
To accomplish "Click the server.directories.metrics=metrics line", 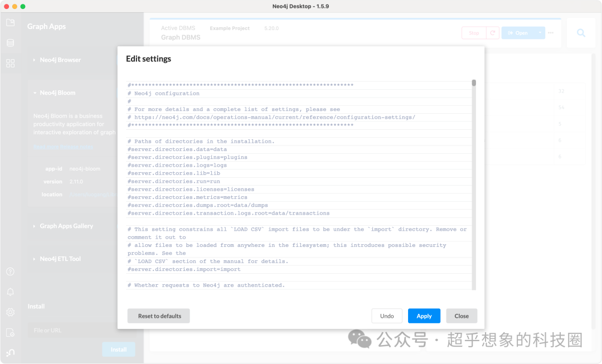I will pos(187,197).
